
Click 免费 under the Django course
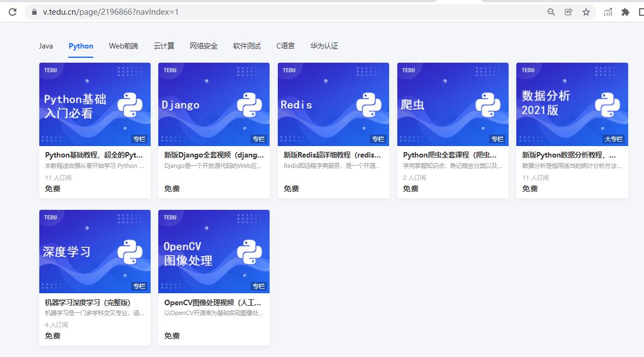(172, 189)
